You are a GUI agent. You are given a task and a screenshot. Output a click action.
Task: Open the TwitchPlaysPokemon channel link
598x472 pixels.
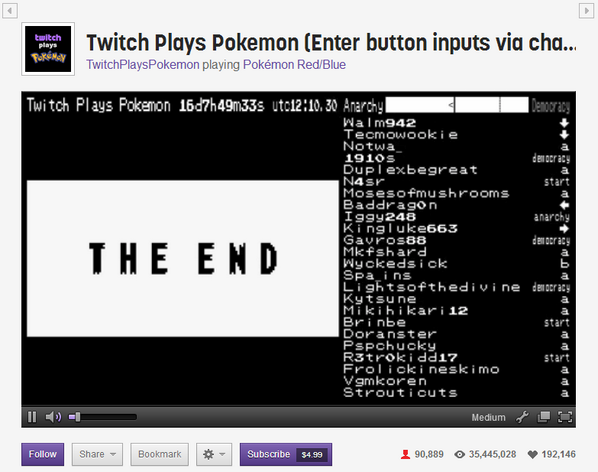click(143, 64)
